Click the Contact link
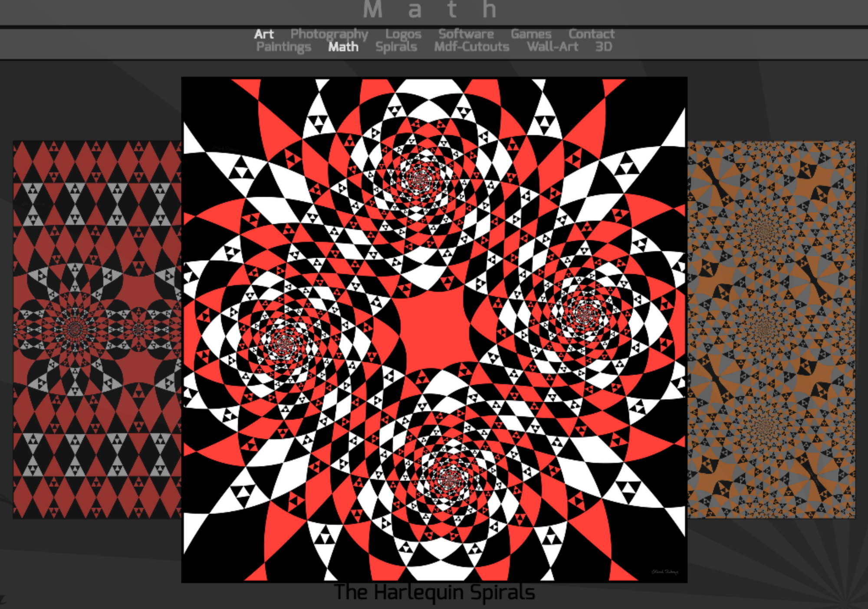Image resolution: width=868 pixels, height=609 pixels. click(591, 34)
